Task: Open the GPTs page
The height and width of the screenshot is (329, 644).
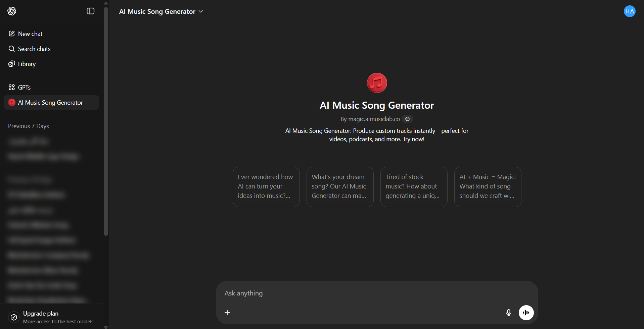Action: pos(51,87)
